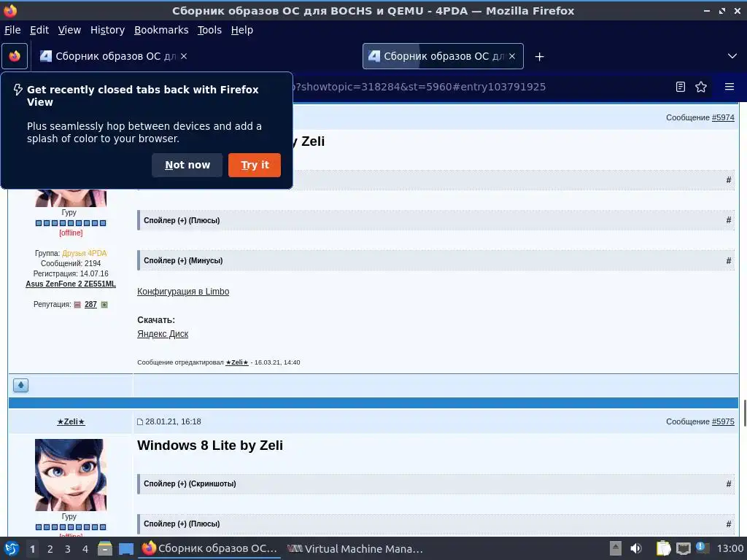The height and width of the screenshot is (560, 747).
Task: Click the plus reputation icon
Action: click(104, 305)
